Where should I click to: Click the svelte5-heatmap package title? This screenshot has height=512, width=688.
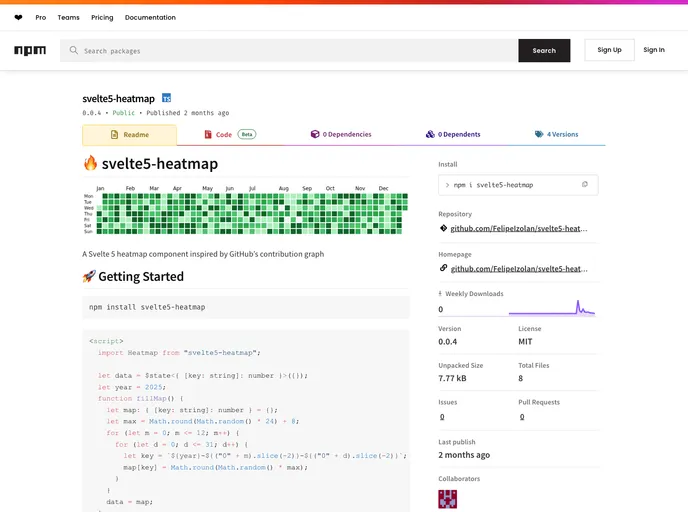coord(118,99)
